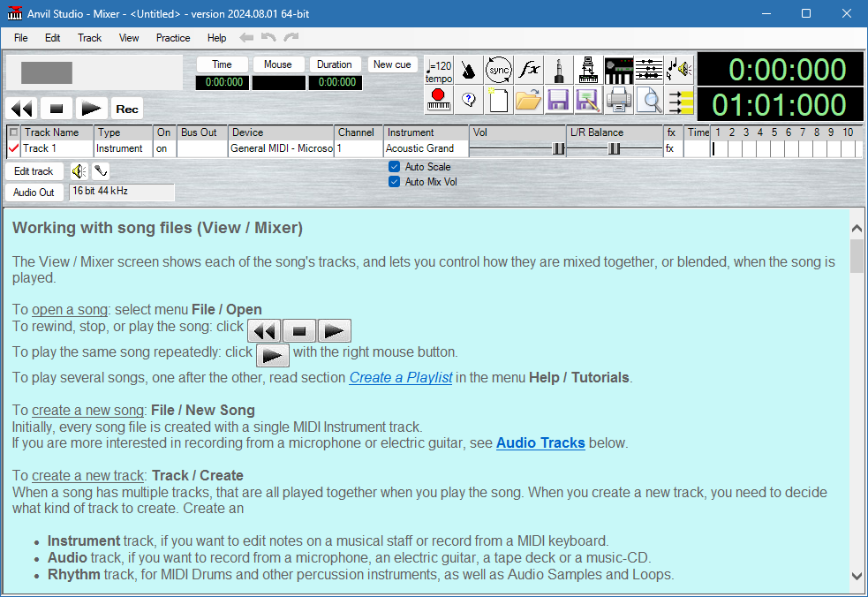
Task: Open the Track menu
Action: [90, 38]
